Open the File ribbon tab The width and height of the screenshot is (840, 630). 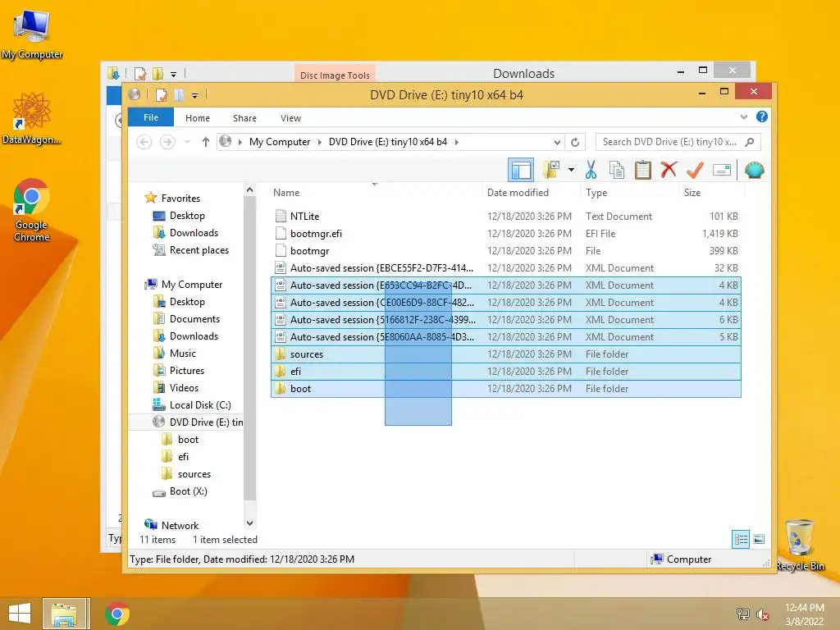151,117
